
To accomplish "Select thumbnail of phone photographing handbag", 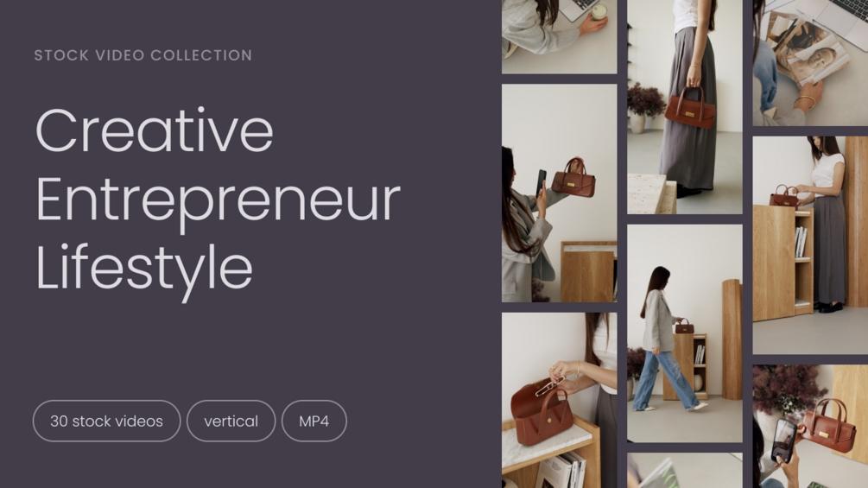I will point(810,426).
